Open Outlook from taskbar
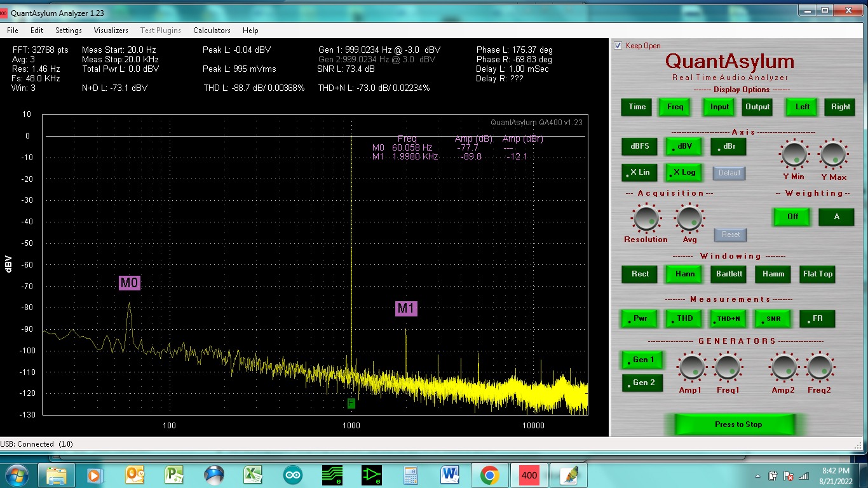Screen dimensions: 868x488 coord(135,475)
